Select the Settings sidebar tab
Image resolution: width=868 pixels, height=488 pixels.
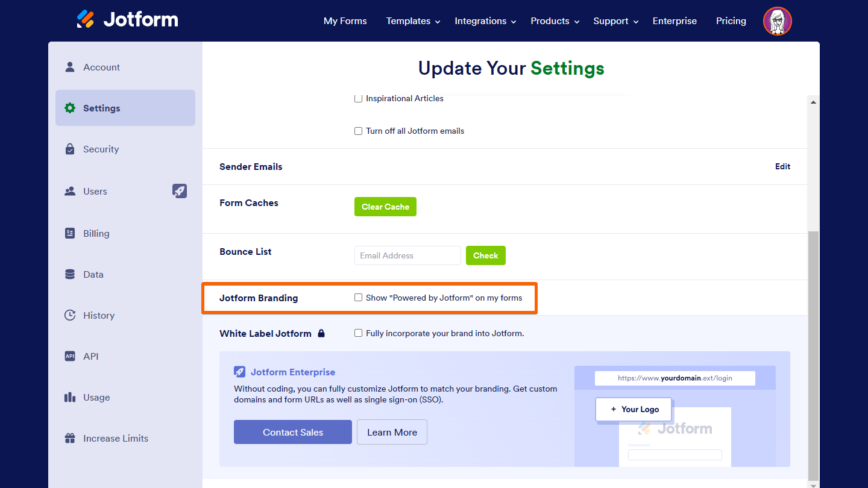pyautogui.click(x=125, y=108)
